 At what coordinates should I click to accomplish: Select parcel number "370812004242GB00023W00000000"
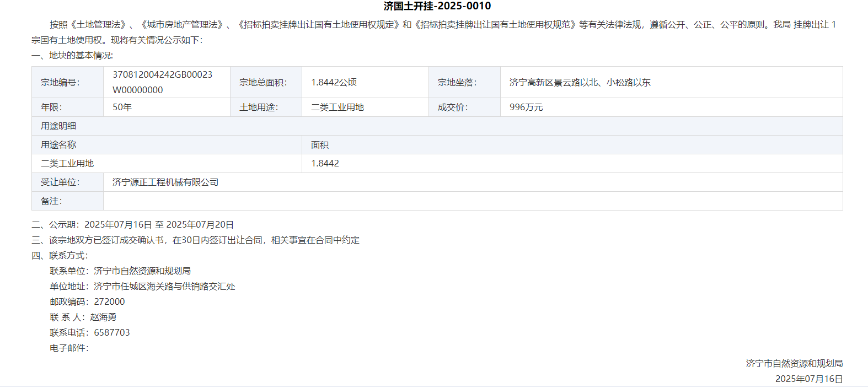tap(163, 82)
